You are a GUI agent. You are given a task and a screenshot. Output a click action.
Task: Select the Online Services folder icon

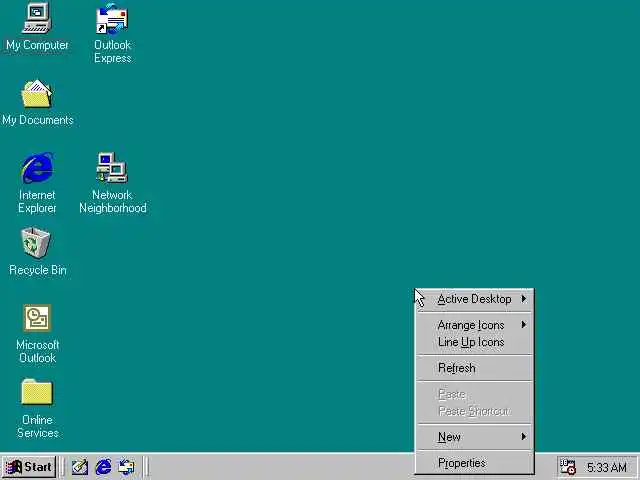coord(37,392)
